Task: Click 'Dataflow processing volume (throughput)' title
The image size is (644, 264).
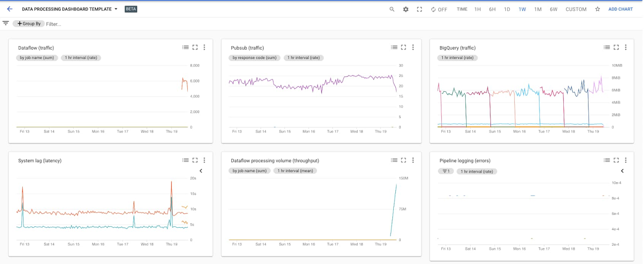Action: coord(275,161)
